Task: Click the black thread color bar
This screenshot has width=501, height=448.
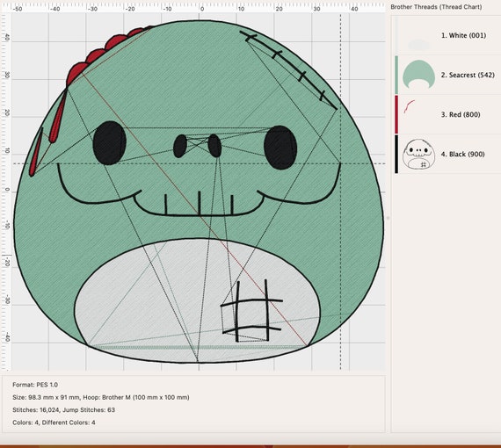Action: coord(396,154)
